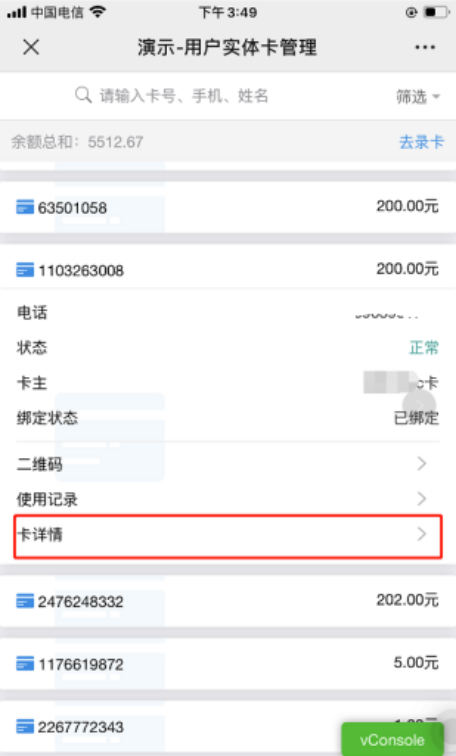Expand the 二维码 row chevron
Image resolution: width=456 pixels, height=756 pixels.
coord(422,463)
